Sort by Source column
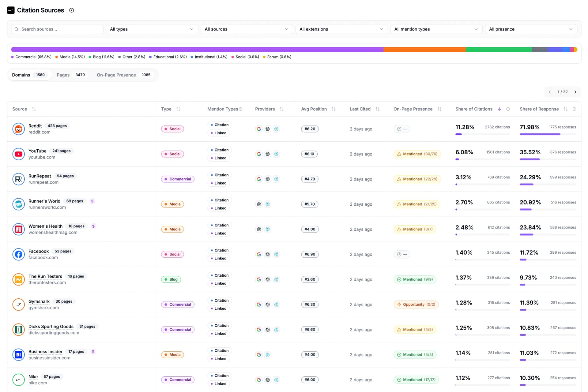This screenshot has height=392, width=588. tap(34, 109)
